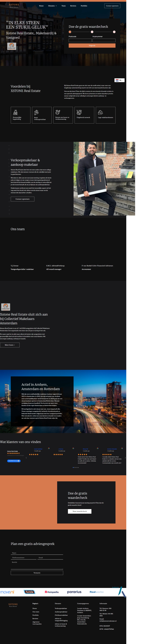Expand the Diensten navigation dropdown
The image size is (166, 644).
pos(52,6)
